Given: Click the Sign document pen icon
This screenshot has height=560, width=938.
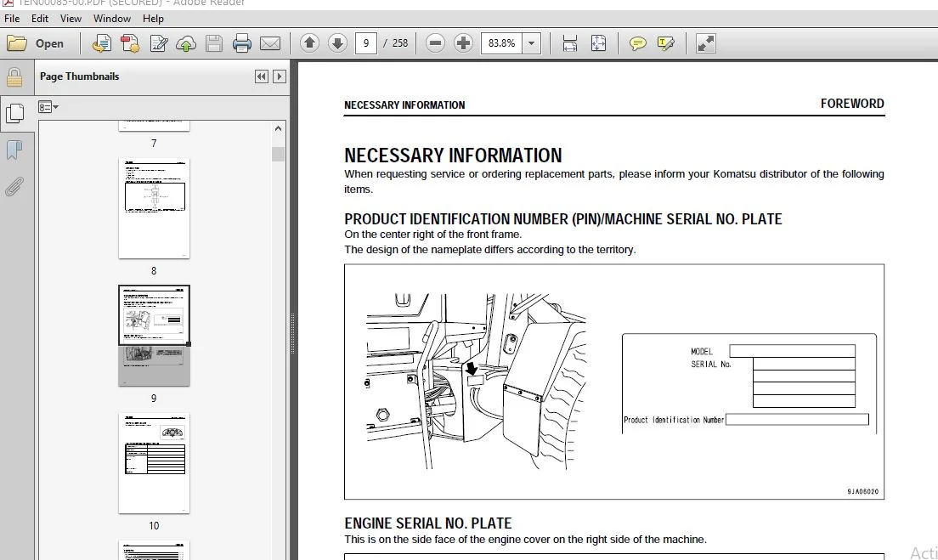Looking at the screenshot, I should 159,43.
